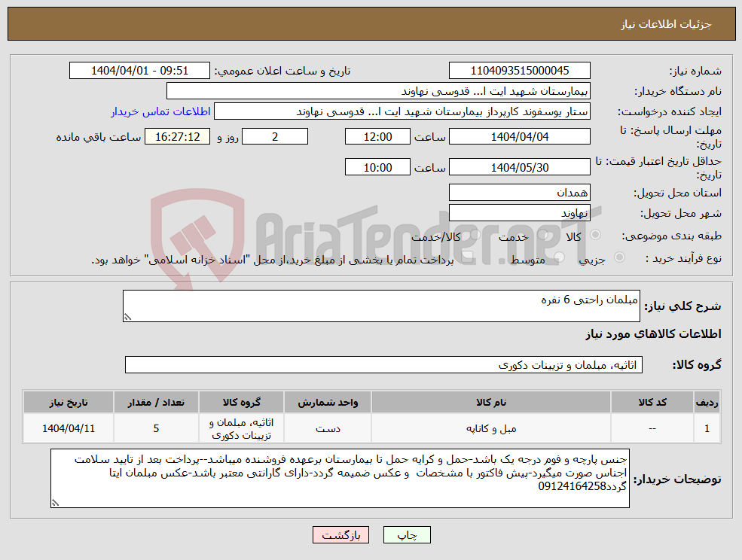
Task: Click the countdown timer 16:27:12
Action: pyautogui.click(x=178, y=137)
